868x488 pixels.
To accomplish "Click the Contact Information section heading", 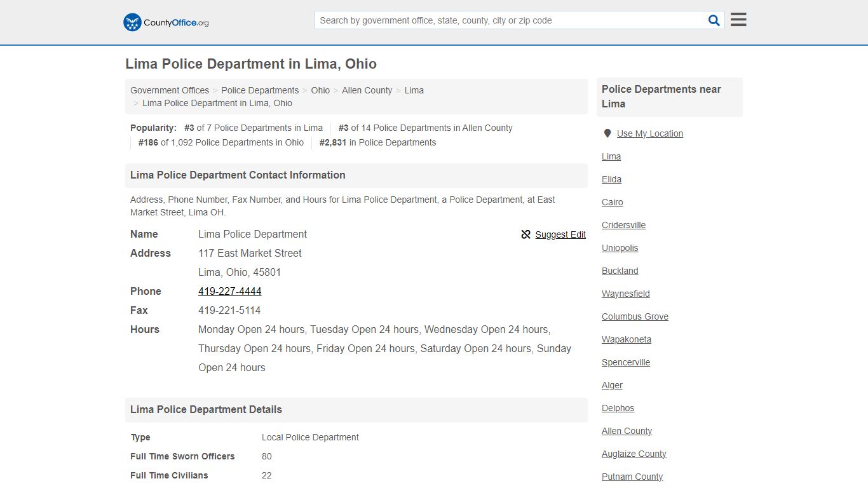I will pos(238,175).
